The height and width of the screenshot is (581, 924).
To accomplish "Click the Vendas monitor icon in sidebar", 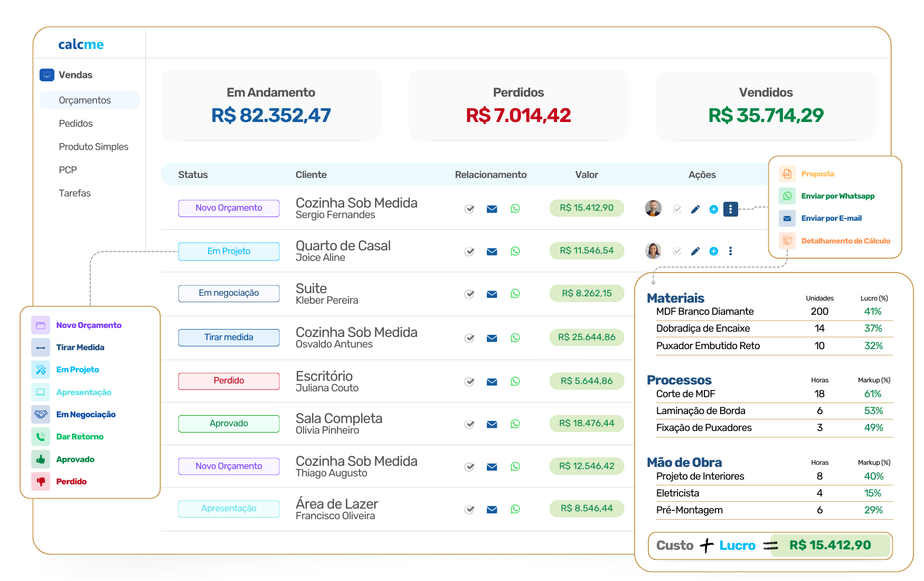I will (x=47, y=75).
